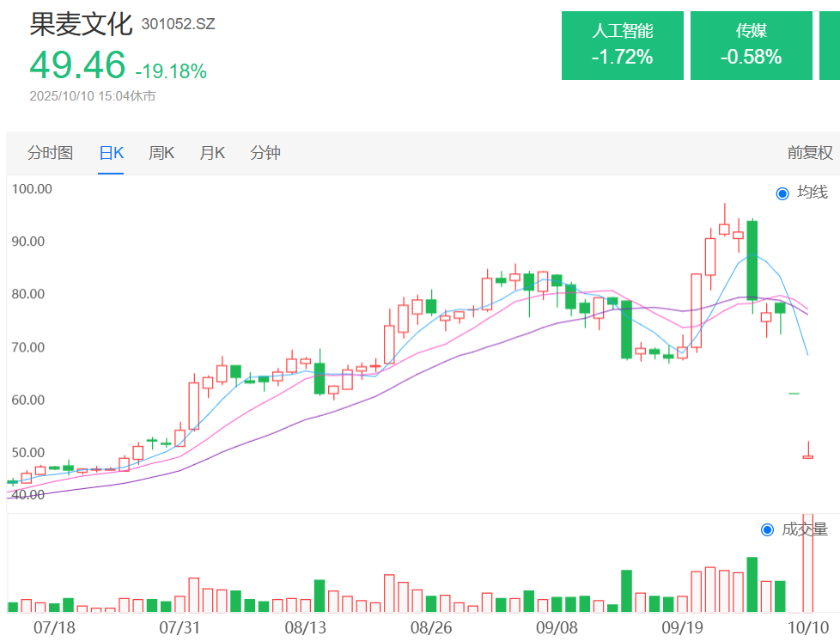Click the 09/19 date label on axis
The height and width of the screenshot is (642, 840).
684,627
